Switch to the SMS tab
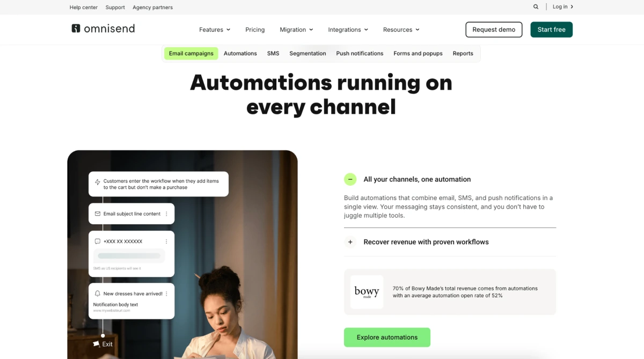Screen dimensions: 644x359 (273, 53)
